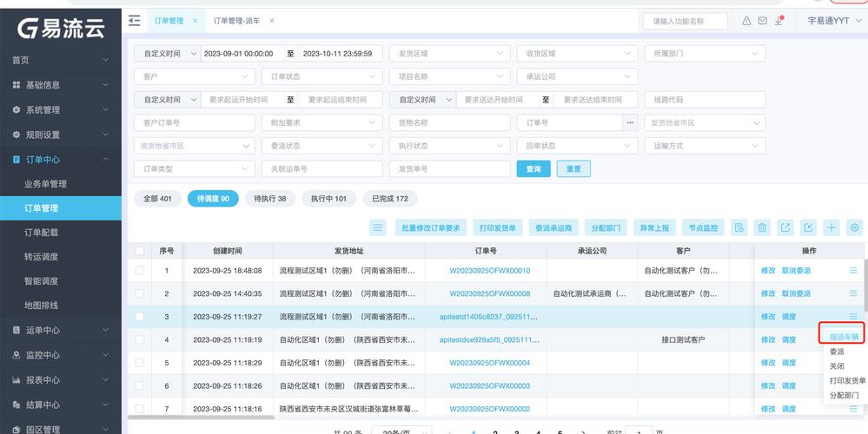Viewport: 868px width, 434px height.
Task: Choose 关闭 from the row menu
Action: pyautogui.click(x=837, y=366)
